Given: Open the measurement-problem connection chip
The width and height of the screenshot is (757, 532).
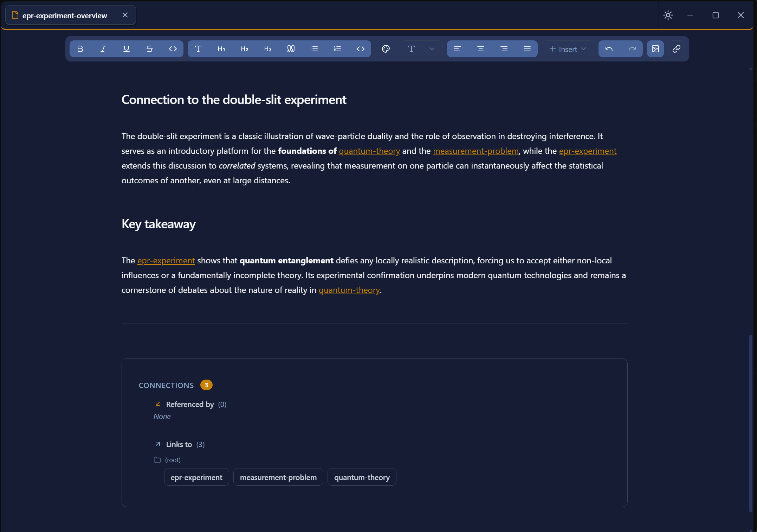Looking at the screenshot, I should pos(278,477).
